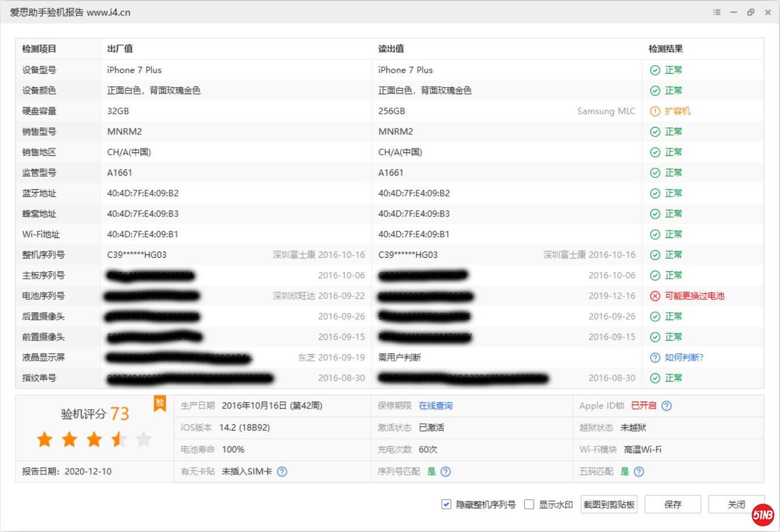Click the 可能更换过电池 warning text

coord(694,296)
